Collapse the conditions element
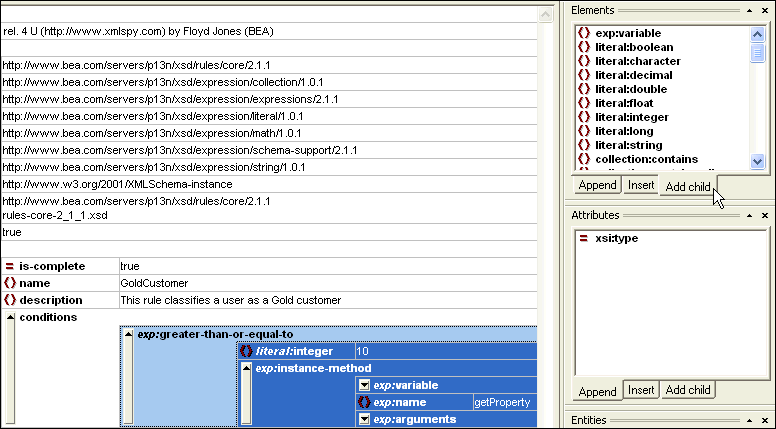Image resolution: width=776 pixels, height=429 pixels. pyautogui.click(x=10, y=317)
